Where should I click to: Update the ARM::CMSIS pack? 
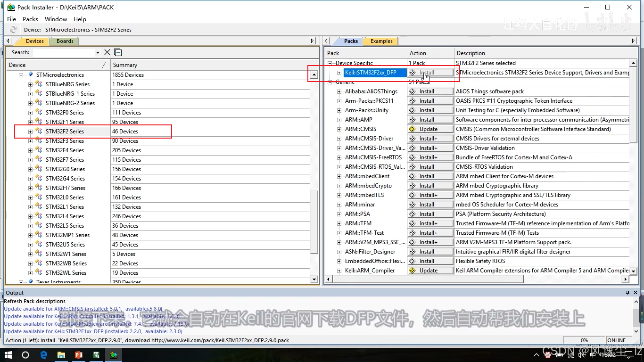point(430,129)
